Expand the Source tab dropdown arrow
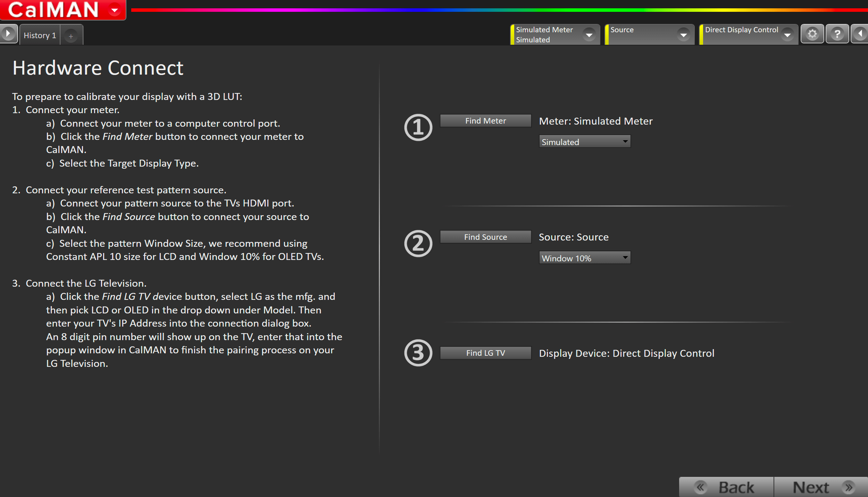Image resolution: width=868 pixels, height=497 pixels. 683,35
